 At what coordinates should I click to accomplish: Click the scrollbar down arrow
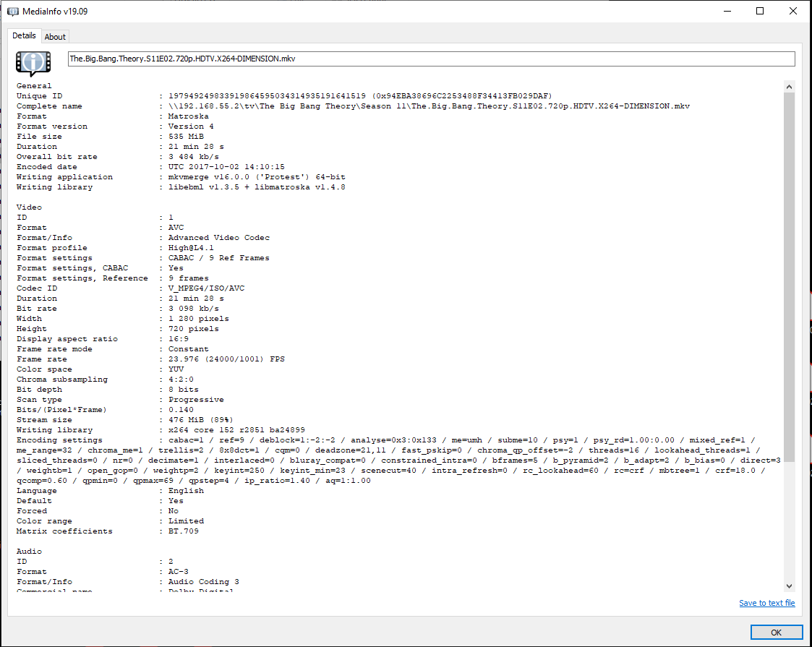789,586
